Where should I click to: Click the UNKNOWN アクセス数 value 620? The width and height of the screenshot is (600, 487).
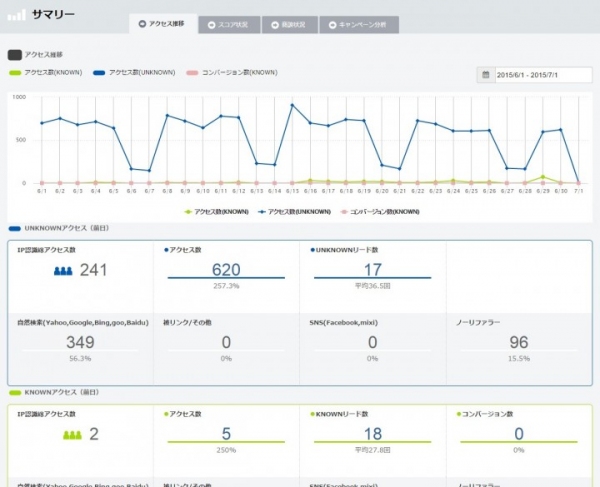226,270
